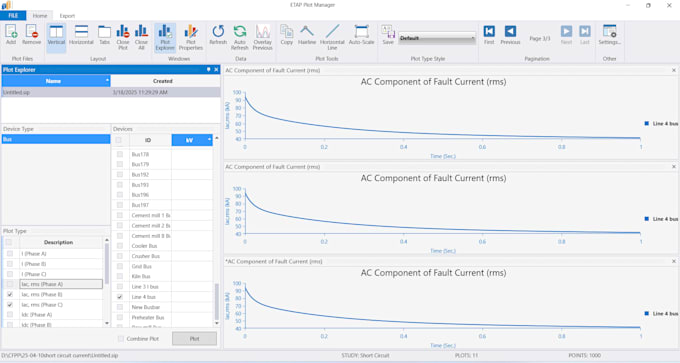Go to Previous page

pyautogui.click(x=510, y=35)
